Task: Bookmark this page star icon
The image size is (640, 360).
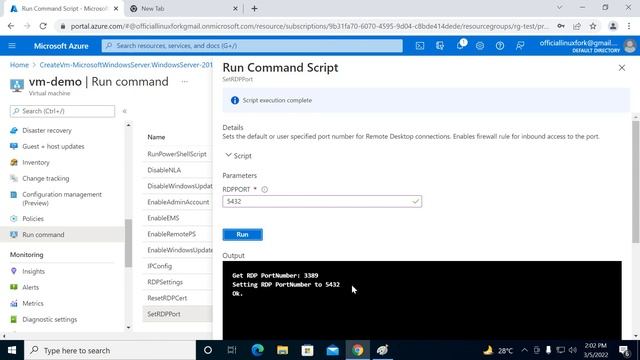Action: [x=593, y=26]
